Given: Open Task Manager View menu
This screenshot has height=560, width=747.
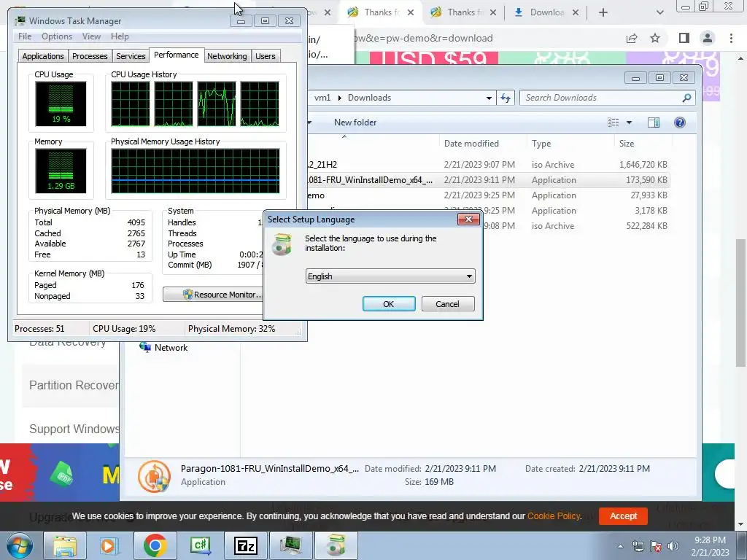Looking at the screenshot, I should 91,36.
